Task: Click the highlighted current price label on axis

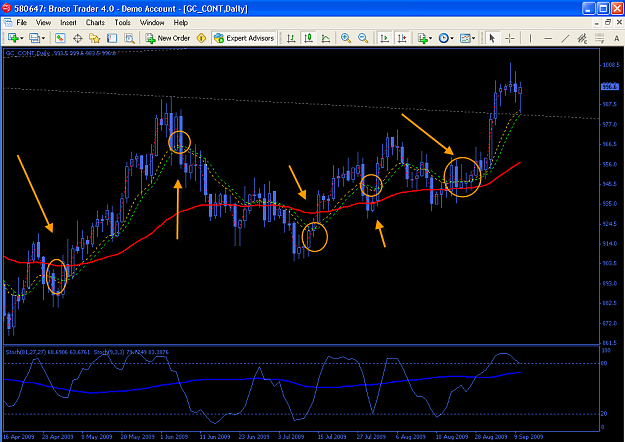Action: click(x=610, y=86)
